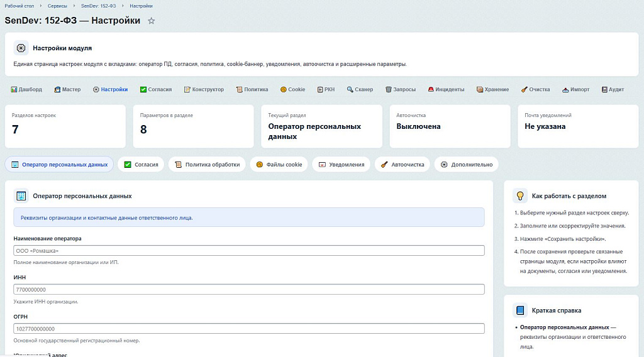
Task: Open the Импорт page
Action: pyautogui.click(x=575, y=89)
